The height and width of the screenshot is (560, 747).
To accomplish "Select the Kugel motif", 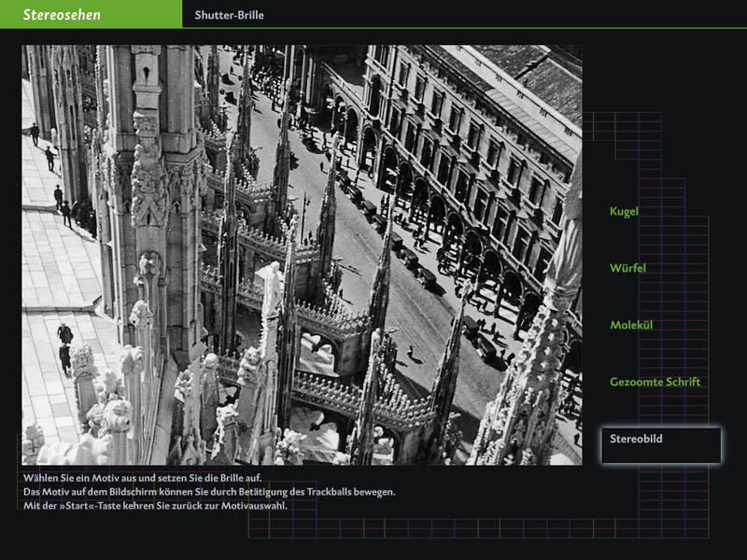I will coord(624,212).
